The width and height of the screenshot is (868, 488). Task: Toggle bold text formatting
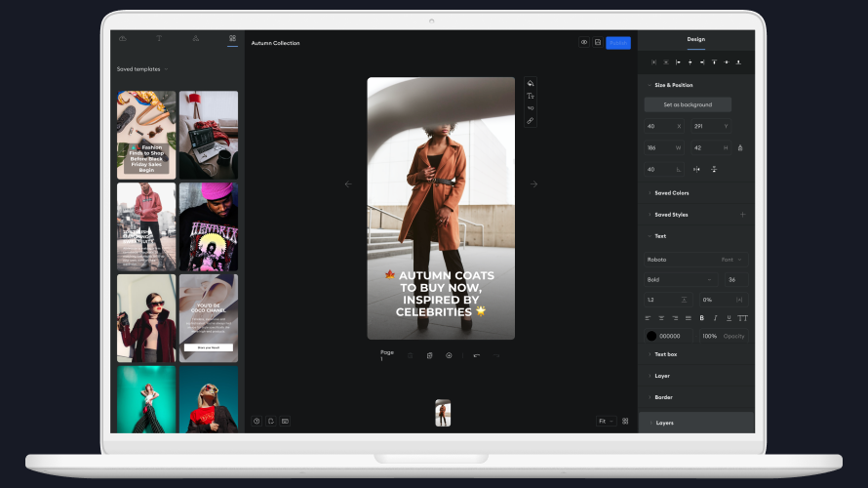(701, 317)
